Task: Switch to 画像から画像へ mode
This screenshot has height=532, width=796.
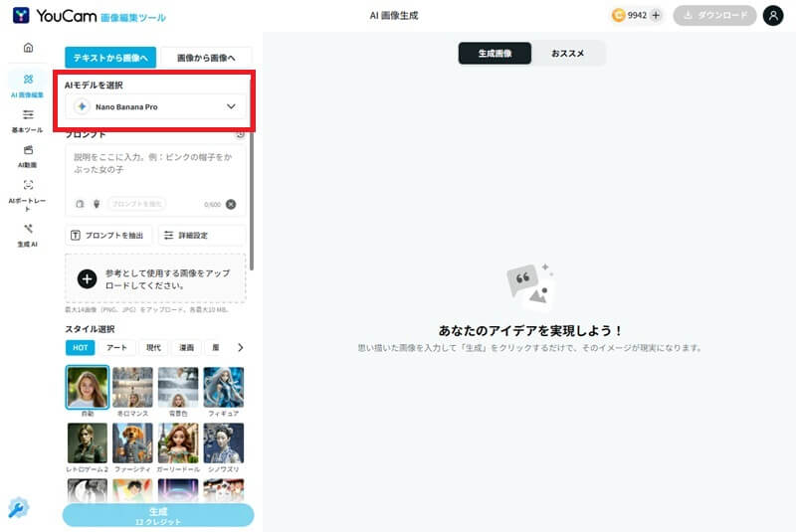Action: [206, 58]
